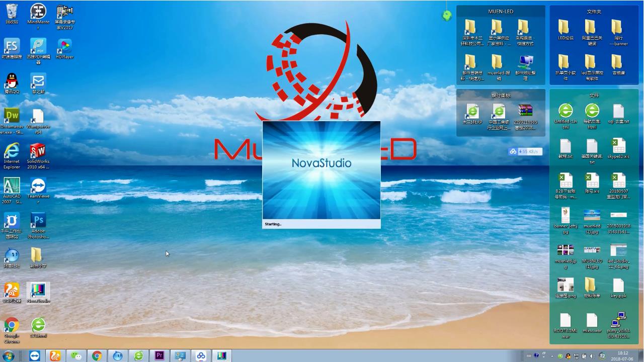Switch to TeamViewer in the taskbar
This screenshot has height=362, width=644.
pyautogui.click(x=34, y=356)
